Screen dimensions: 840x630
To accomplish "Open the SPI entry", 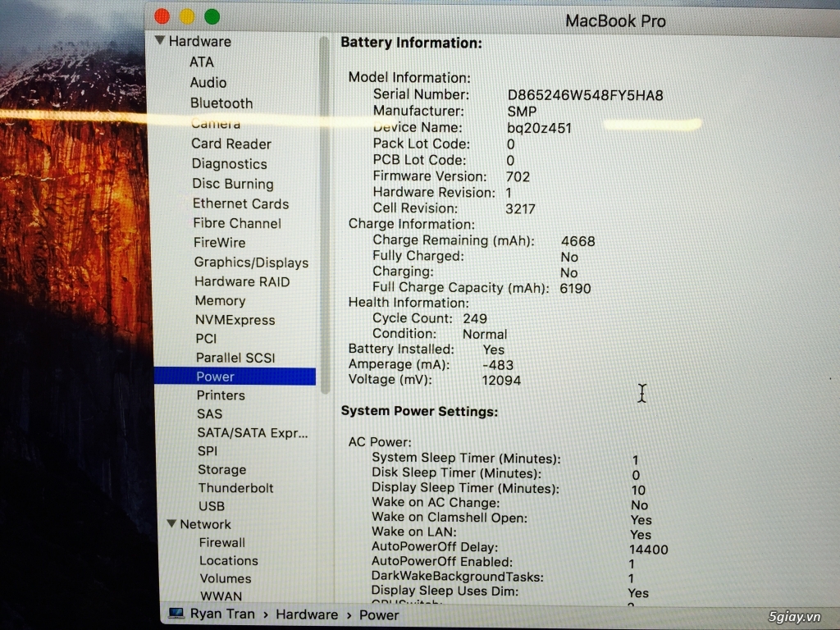I will pos(208,451).
